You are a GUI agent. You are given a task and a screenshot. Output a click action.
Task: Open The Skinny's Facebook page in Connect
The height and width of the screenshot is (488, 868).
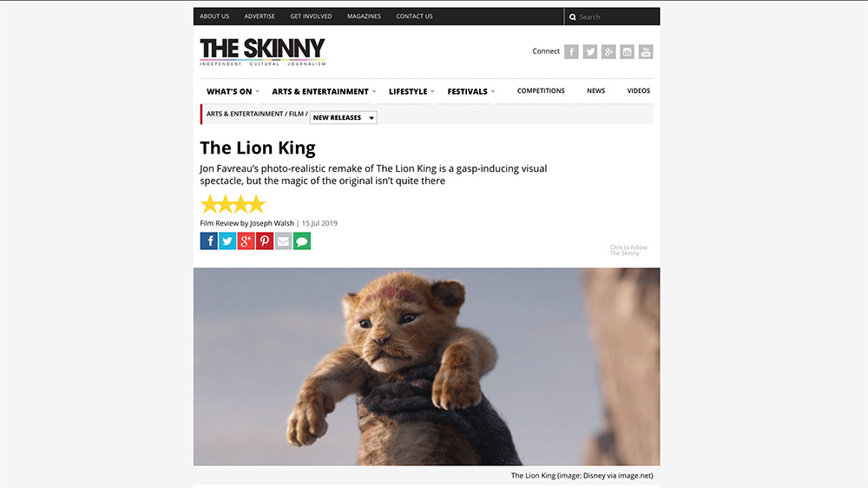coord(571,52)
